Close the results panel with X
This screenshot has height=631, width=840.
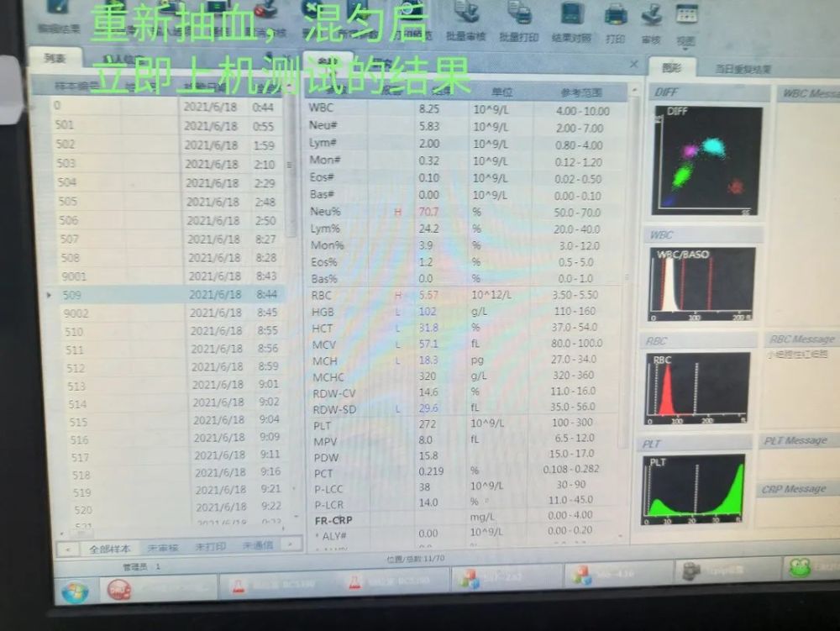(633, 65)
